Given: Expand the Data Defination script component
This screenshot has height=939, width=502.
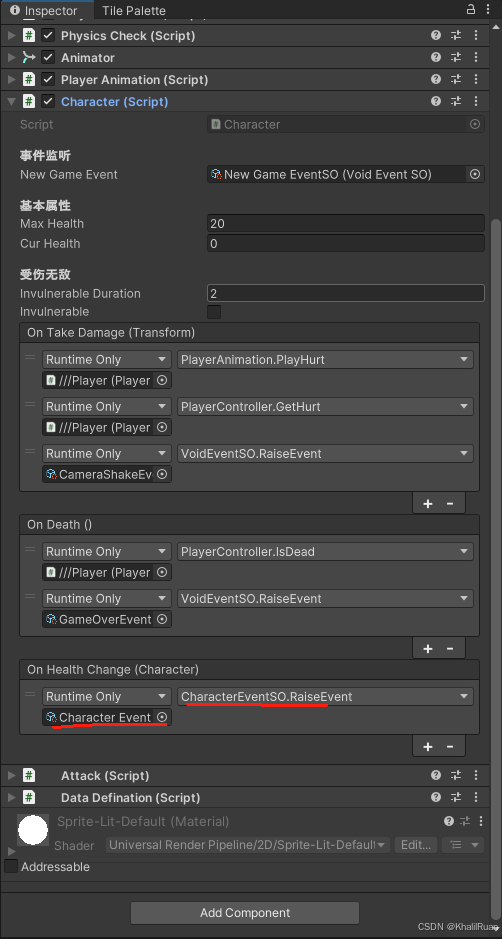Looking at the screenshot, I should coord(11,798).
